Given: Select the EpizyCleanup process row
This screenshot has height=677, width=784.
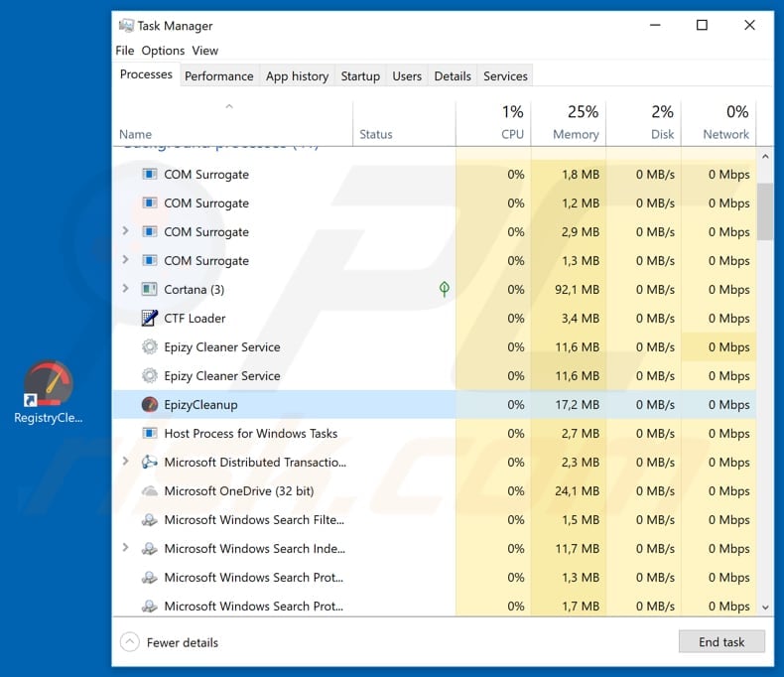Looking at the screenshot, I should pos(434,404).
